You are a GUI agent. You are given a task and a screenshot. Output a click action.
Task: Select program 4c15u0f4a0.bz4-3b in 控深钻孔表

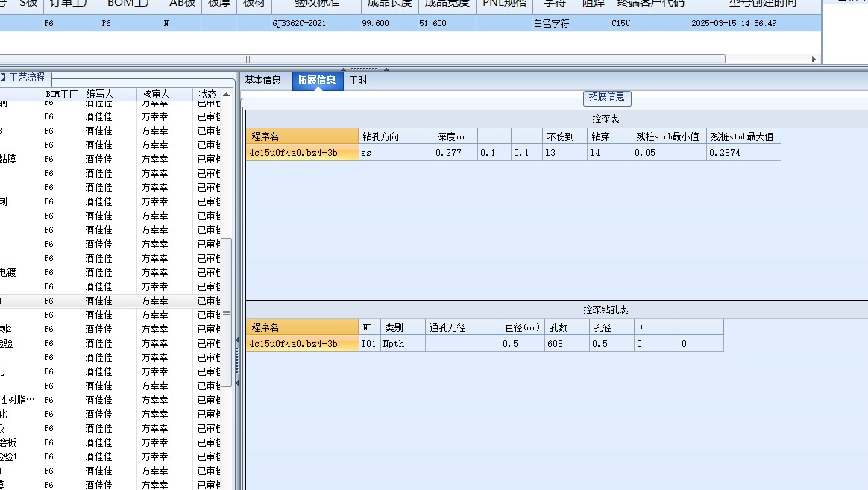click(302, 344)
